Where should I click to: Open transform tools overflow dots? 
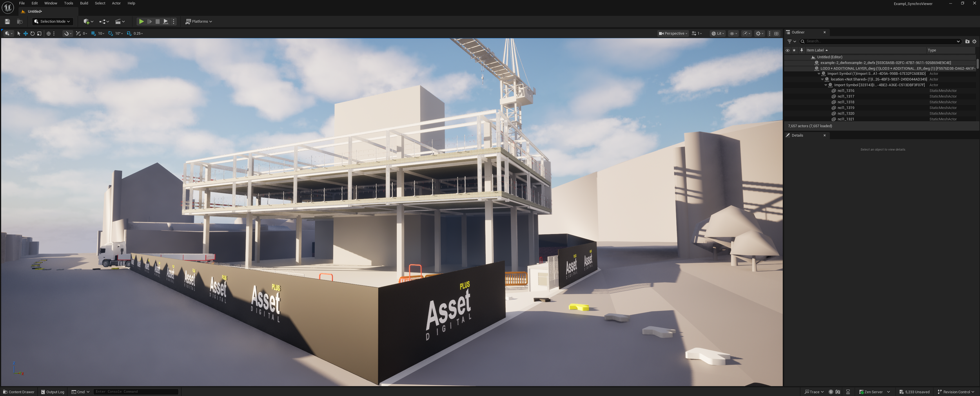[x=54, y=34]
